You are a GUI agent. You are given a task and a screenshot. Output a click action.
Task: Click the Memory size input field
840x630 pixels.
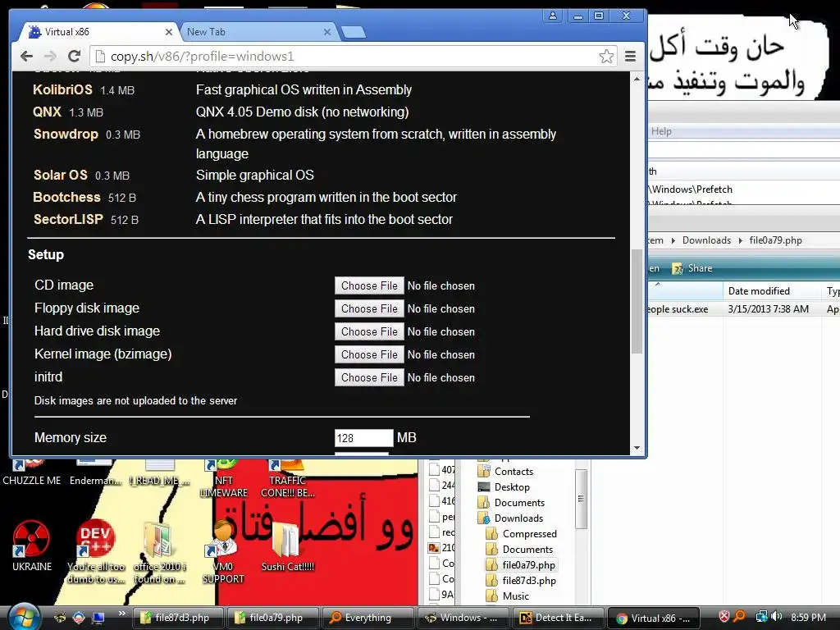pos(363,438)
